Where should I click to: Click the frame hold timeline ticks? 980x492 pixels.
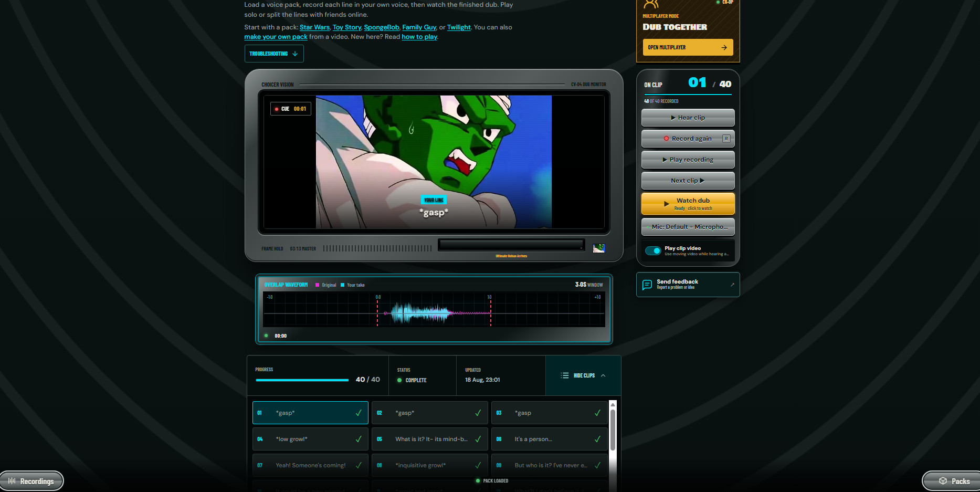(377, 248)
